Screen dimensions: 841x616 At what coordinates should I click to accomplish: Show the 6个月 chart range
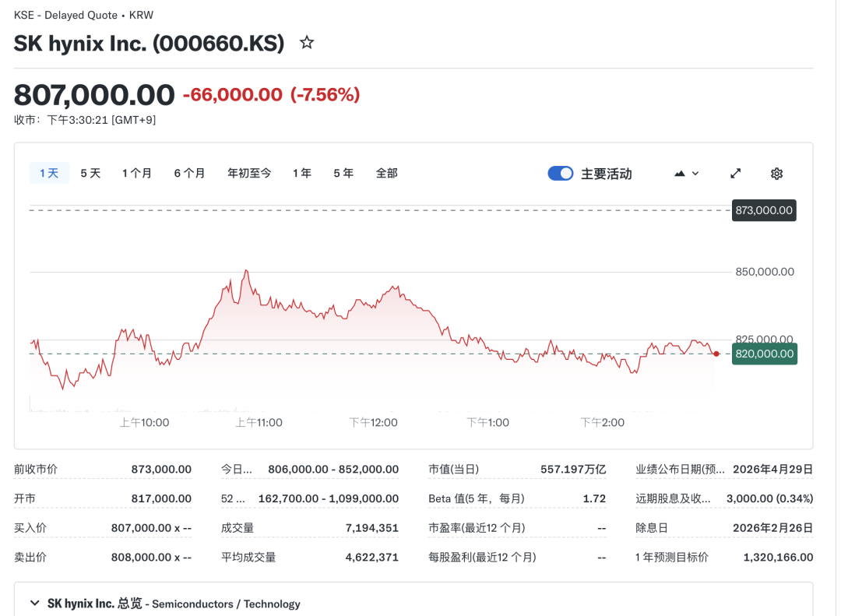(x=189, y=173)
